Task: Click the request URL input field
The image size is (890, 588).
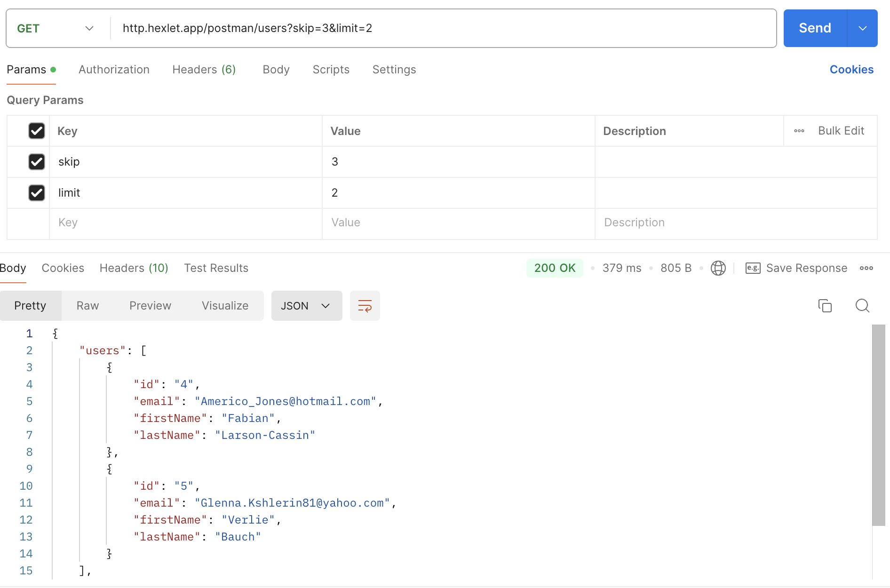Action: tap(442, 28)
